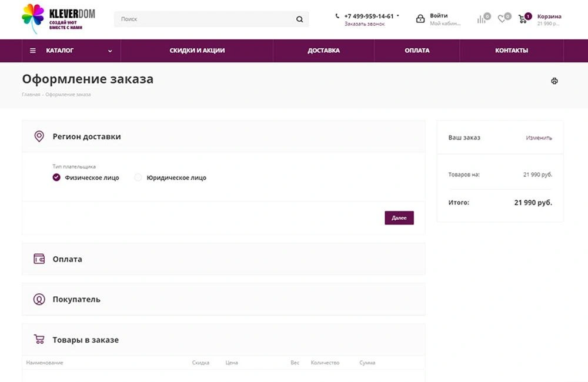
Task: Expand the Каталог dropdown chevron
Action: tap(110, 51)
